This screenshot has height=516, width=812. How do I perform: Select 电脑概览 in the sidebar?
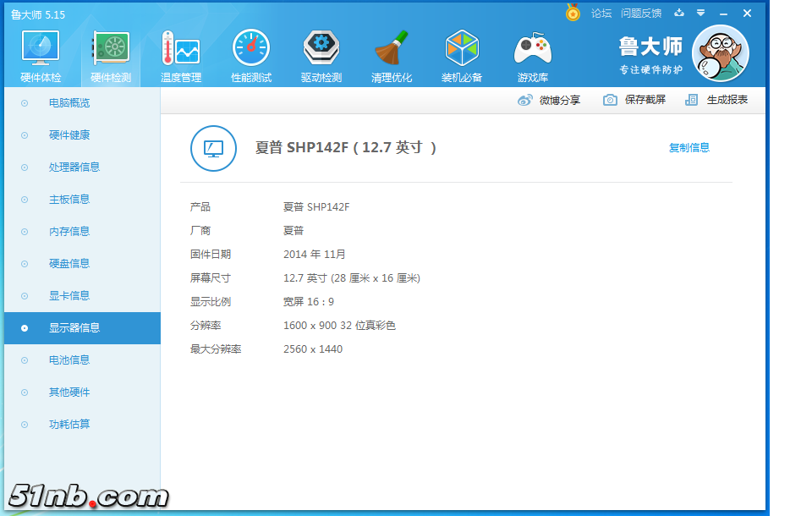[x=69, y=103]
